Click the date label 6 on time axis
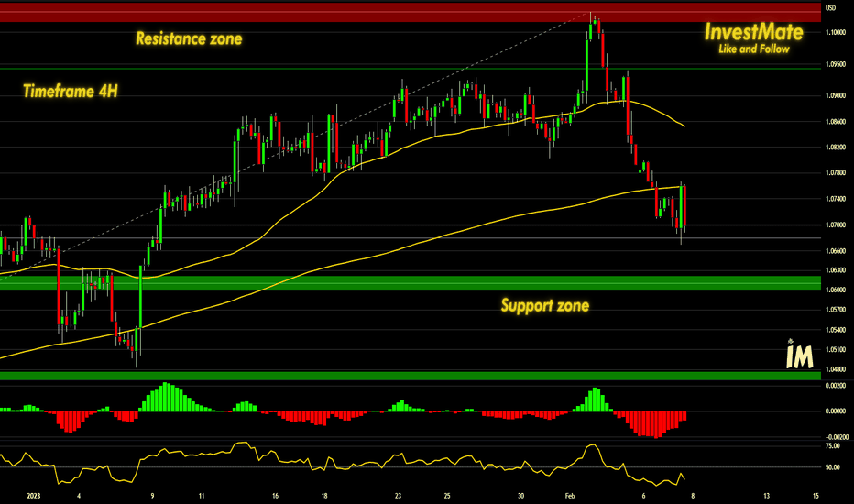 point(644,496)
